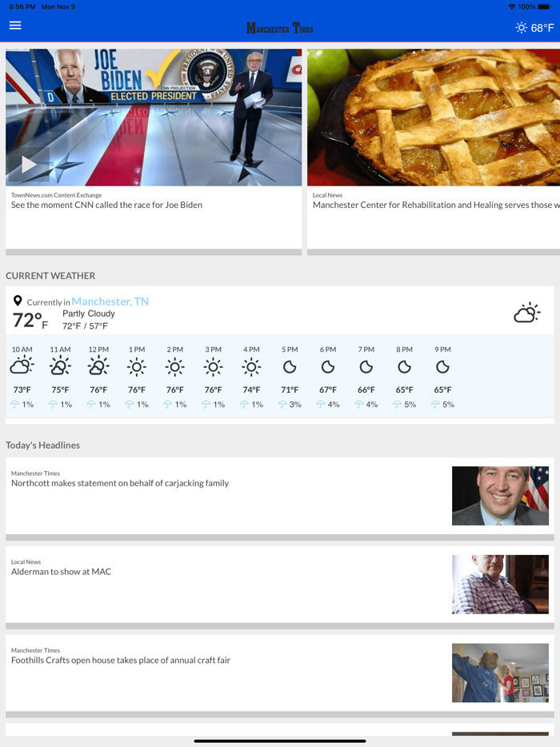Image resolution: width=560 pixels, height=747 pixels.
Task: Tap the battery status icon
Action: 544,6
